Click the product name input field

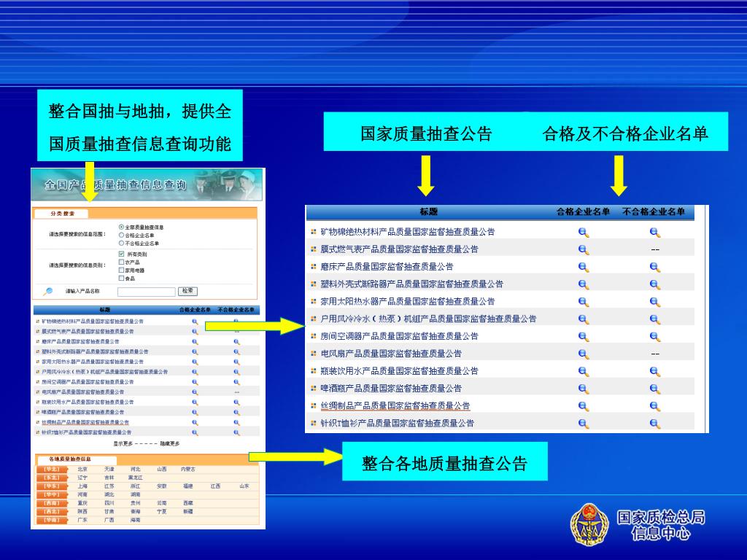[x=146, y=292]
